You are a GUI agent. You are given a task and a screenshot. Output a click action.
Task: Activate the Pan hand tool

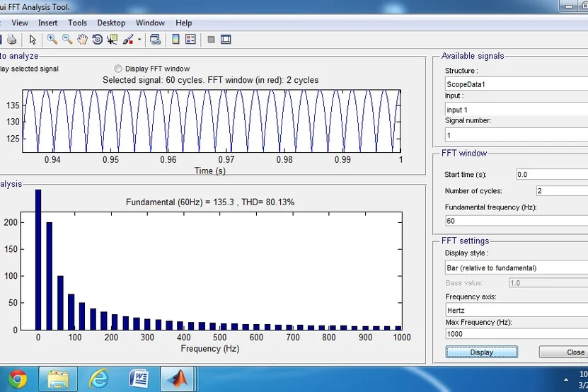[x=82, y=40]
